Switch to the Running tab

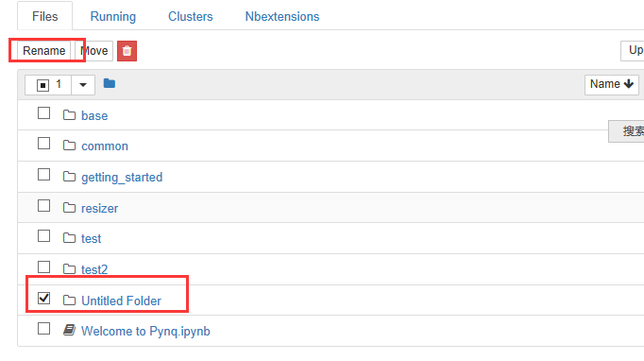pyautogui.click(x=113, y=16)
